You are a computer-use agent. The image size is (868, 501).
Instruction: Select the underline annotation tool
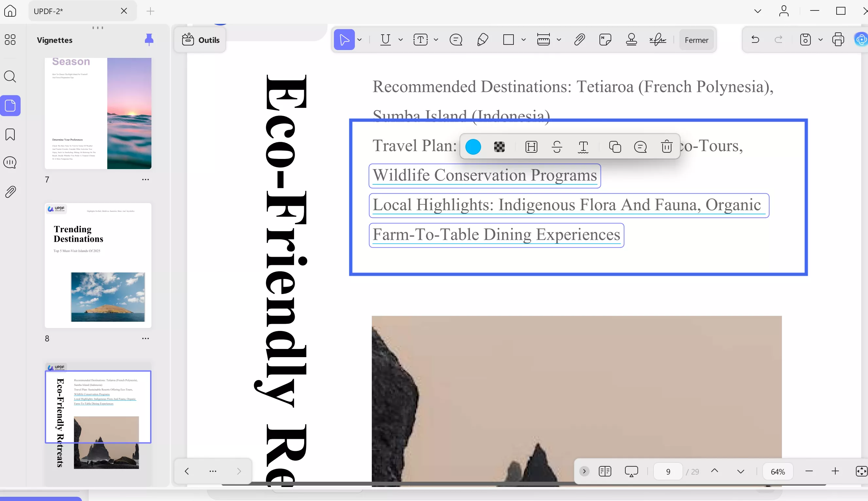tap(386, 40)
